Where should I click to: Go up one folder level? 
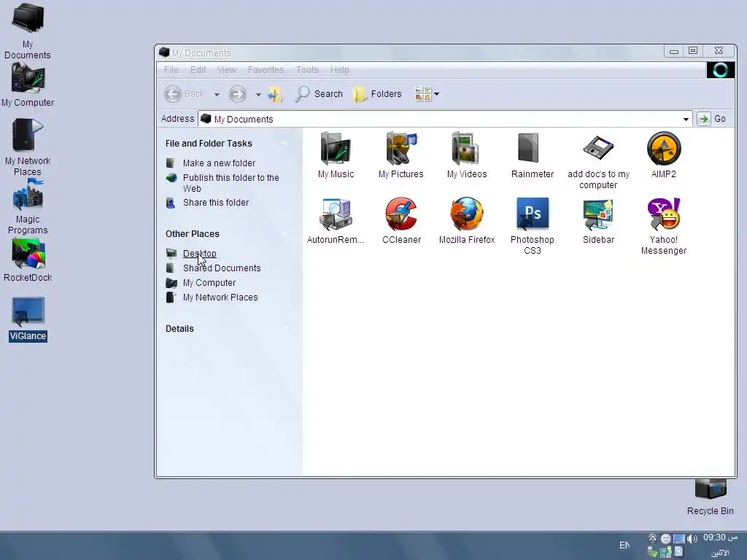click(x=275, y=94)
